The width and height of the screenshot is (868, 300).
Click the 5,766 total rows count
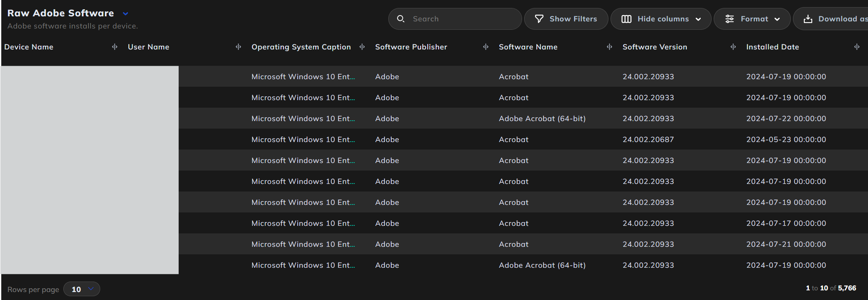[x=847, y=288]
